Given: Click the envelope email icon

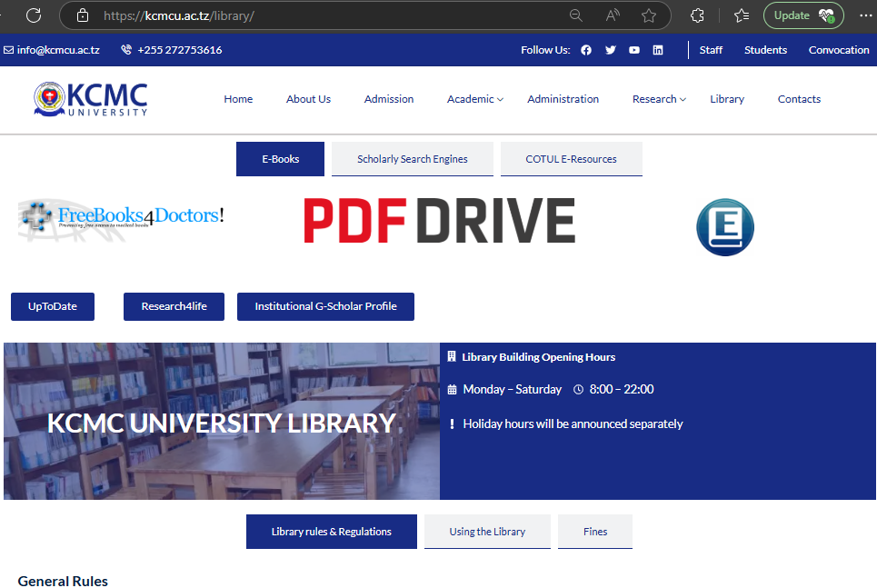Looking at the screenshot, I should [x=8, y=50].
